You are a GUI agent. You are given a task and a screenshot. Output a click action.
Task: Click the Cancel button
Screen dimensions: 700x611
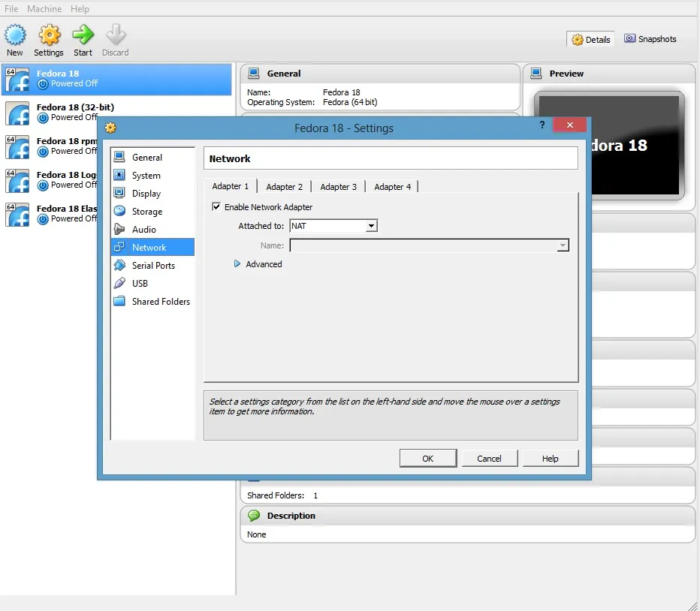[x=489, y=459]
